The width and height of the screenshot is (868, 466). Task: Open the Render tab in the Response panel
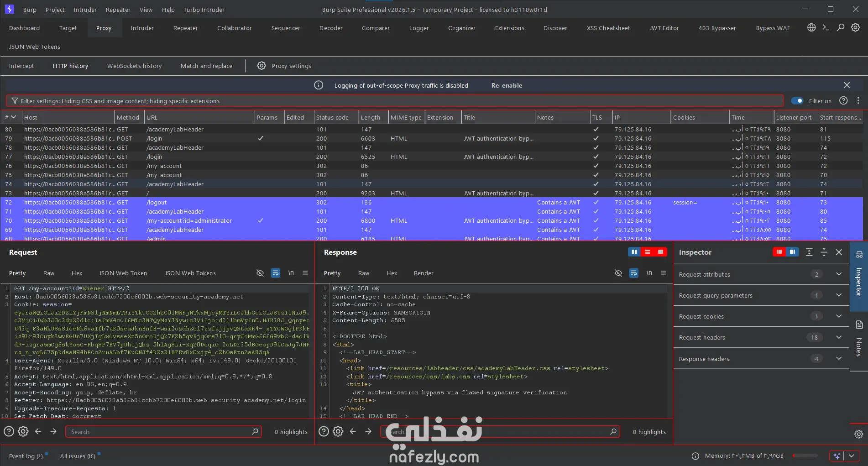click(424, 273)
